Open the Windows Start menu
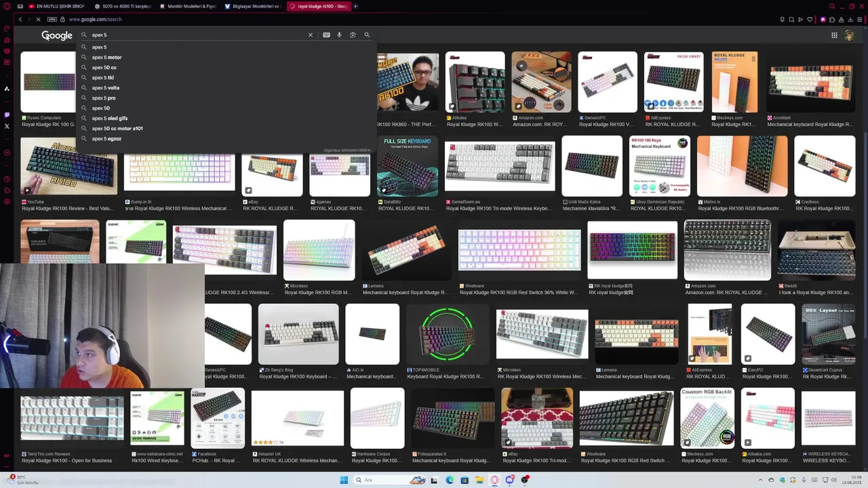The height and width of the screenshot is (488, 868). pos(344,480)
